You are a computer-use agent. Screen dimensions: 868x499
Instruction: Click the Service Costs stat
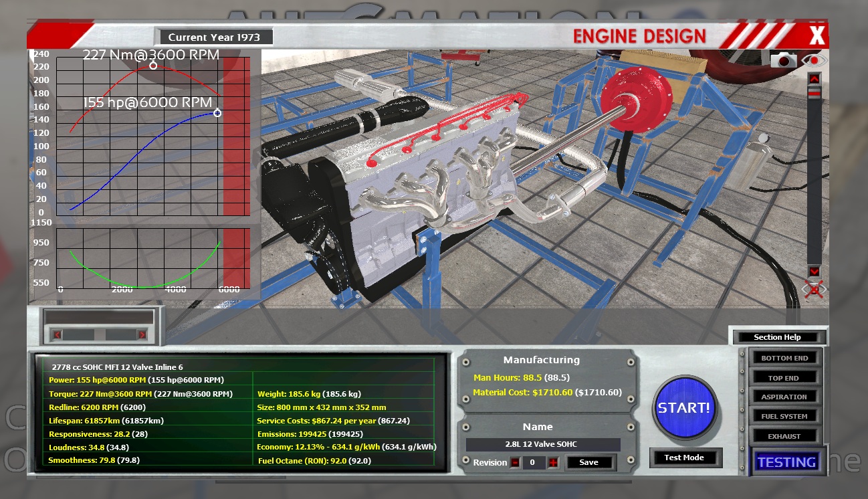pyautogui.click(x=333, y=420)
